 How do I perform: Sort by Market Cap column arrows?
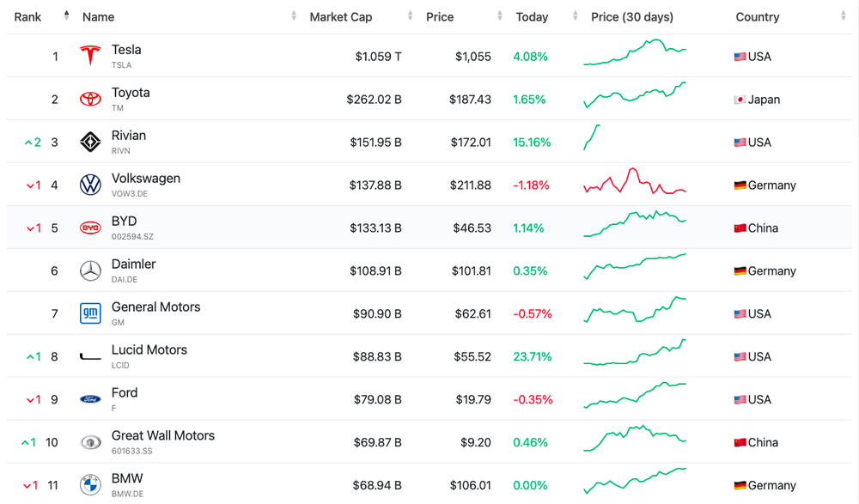[410, 16]
